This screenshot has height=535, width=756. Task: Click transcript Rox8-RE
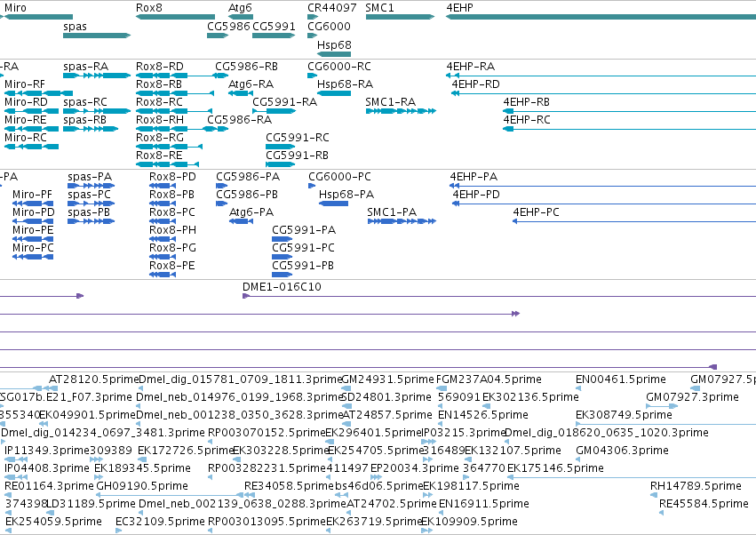[167, 164]
